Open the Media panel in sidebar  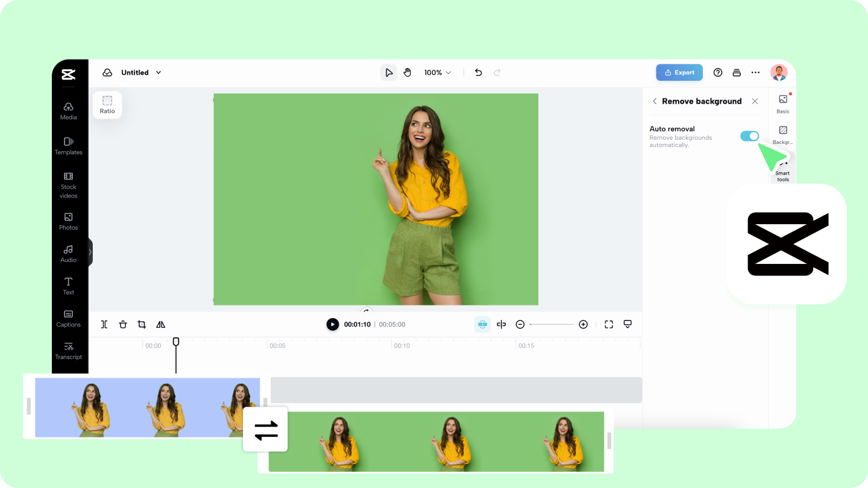(68, 110)
